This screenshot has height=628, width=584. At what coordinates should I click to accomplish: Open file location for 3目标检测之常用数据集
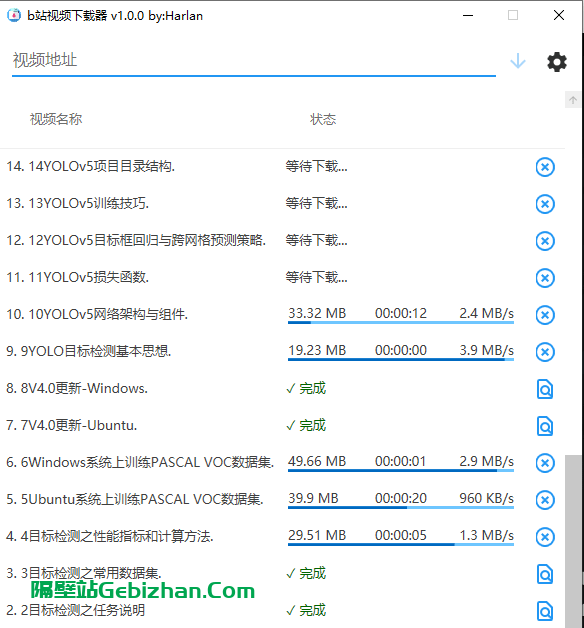(x=545, y=574)
